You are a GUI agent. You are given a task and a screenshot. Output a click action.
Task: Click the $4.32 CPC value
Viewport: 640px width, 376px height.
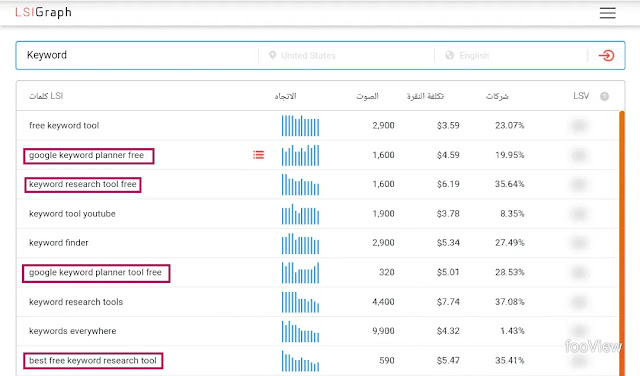[x=448, y=331]
